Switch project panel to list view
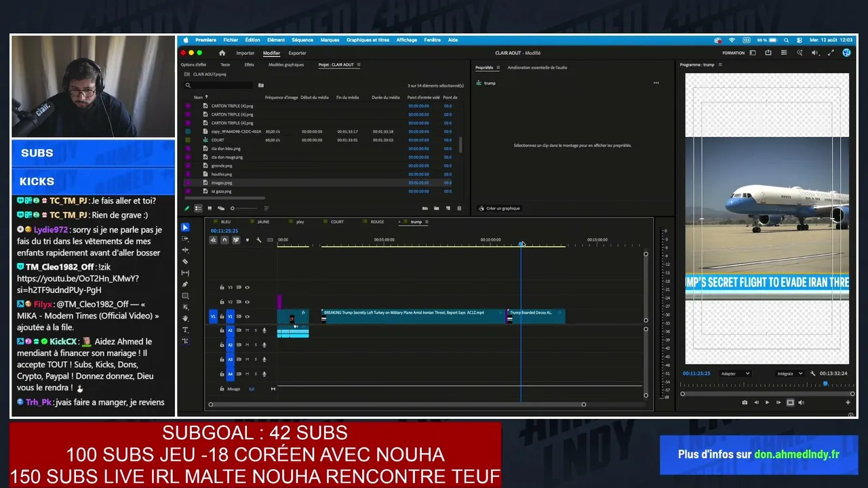 (198, 208)
